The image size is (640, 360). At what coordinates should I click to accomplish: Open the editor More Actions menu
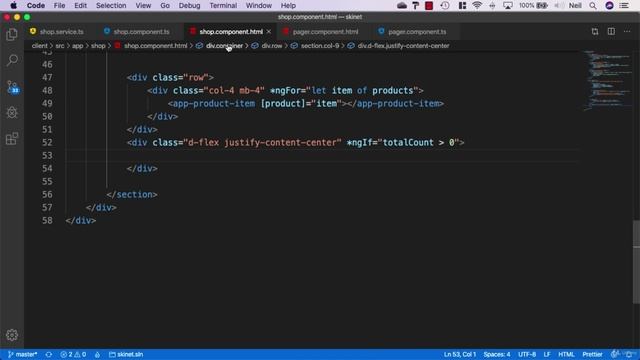pyautogui.click(x=627, y=31)
